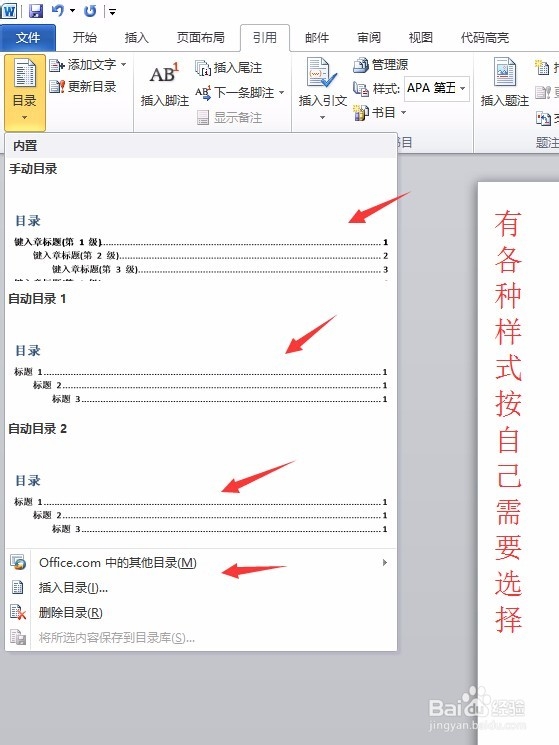The image size is (559, 745).
Task: Click the 内置 section header
Action: pyautogui.click(x=200, y=145)
